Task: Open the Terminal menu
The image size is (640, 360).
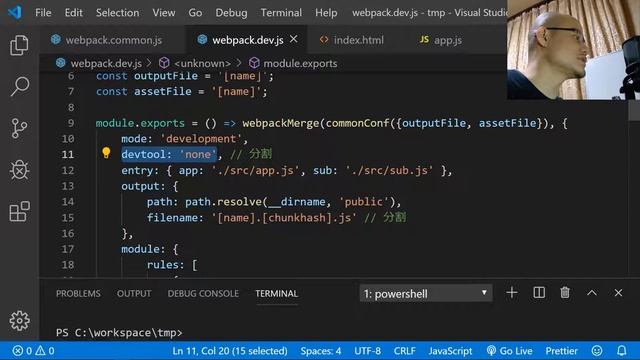Action: (x=281, y=13)
